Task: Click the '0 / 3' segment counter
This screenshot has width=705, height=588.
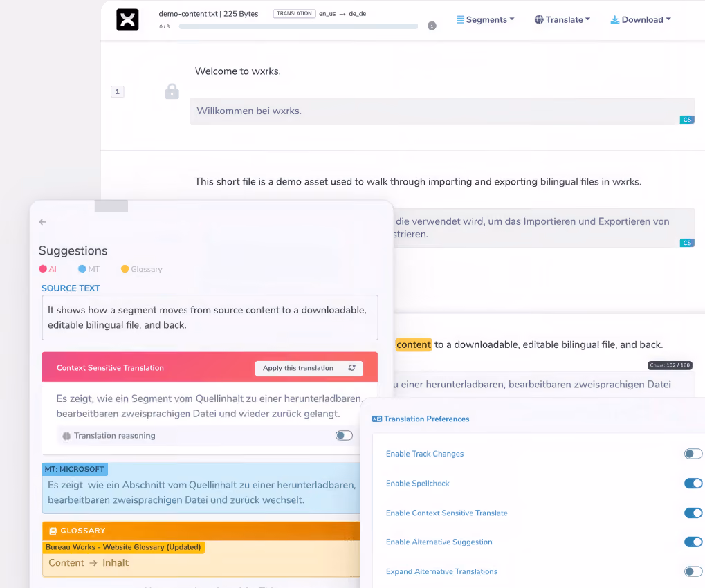Action: tap(165, 26)
